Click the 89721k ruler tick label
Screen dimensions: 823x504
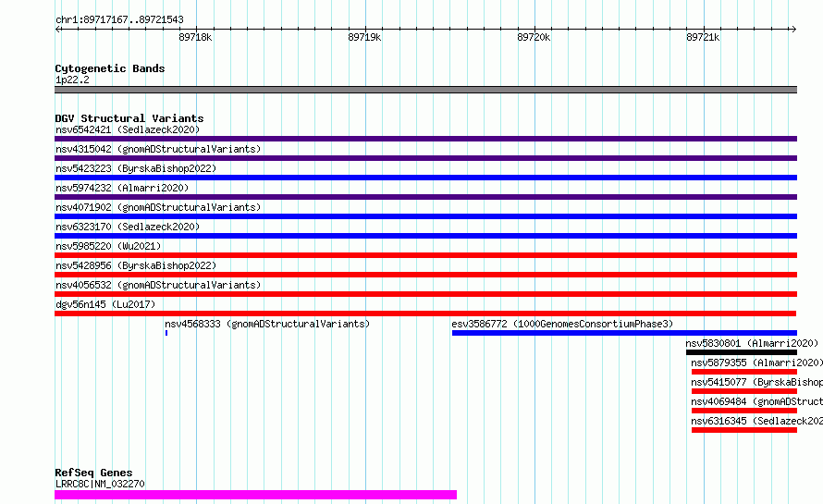(703, 37)
